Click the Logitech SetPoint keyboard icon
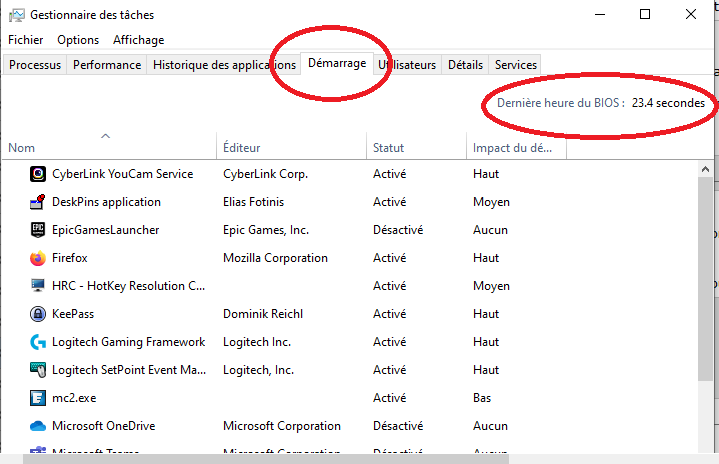Image resolution: width=719 pixels, height=464 pixels. pyautogui.click(x=38, y=370)
